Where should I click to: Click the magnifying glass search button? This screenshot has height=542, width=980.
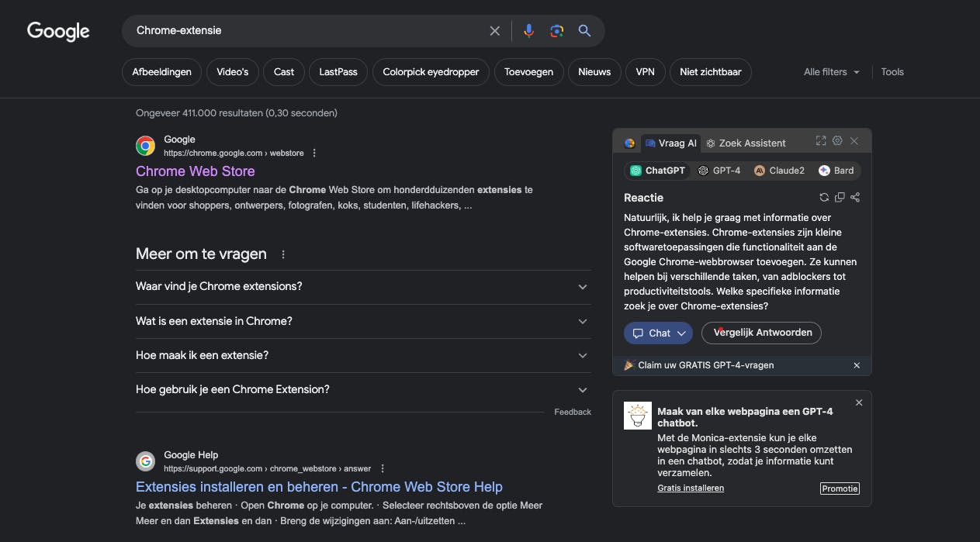coord(584,31)
